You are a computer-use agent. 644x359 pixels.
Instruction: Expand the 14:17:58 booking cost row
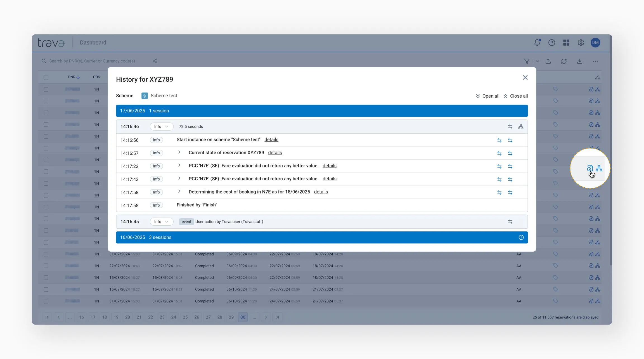[179, 192]
